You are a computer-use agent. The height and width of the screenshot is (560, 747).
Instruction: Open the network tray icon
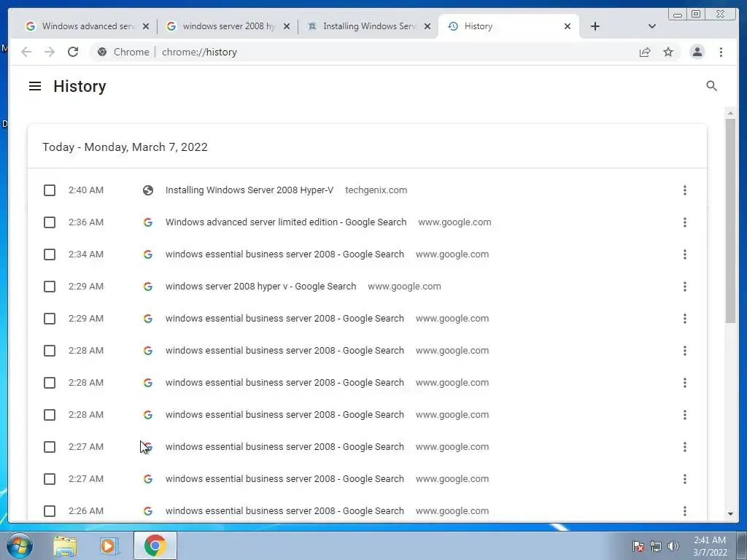(x=656, y=546)
